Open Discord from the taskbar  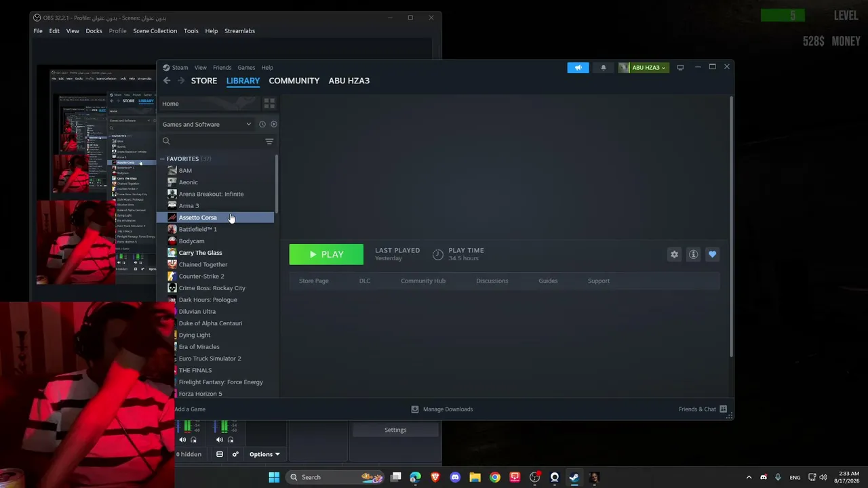click(455, 477)
